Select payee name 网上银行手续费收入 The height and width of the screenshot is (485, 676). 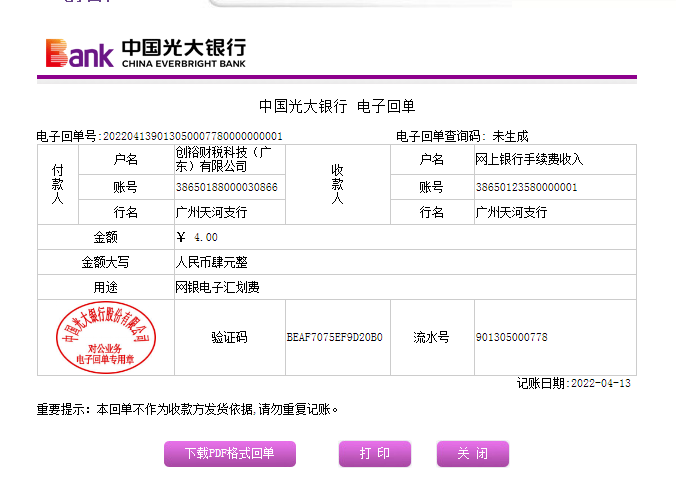pos(529,159)
